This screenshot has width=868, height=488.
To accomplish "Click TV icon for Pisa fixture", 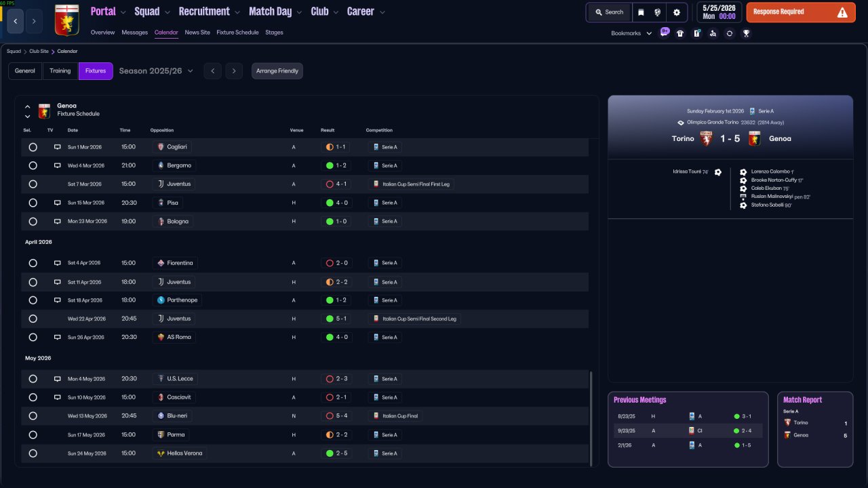I will click(x=58, y=203).
